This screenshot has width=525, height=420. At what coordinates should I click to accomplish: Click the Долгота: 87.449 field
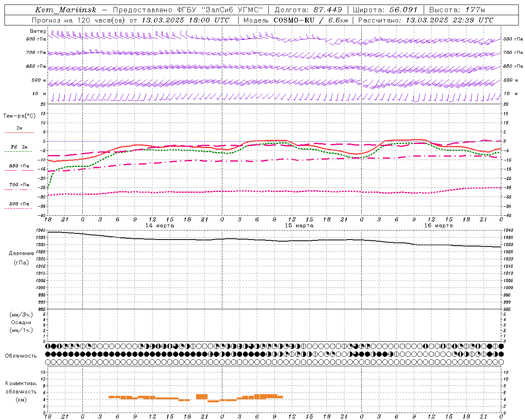click(x=308, y=10)
